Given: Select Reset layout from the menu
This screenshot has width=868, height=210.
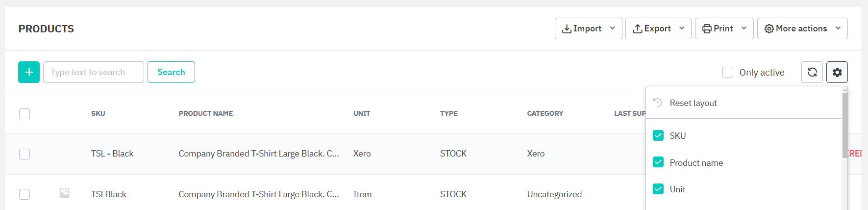Looking at the screenshot, I should pos(693,103).
